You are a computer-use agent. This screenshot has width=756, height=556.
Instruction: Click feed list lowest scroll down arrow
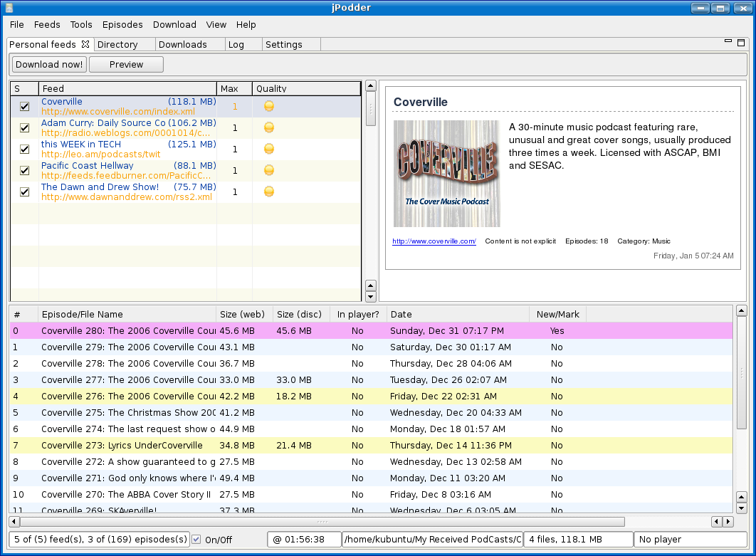point(370,297)
